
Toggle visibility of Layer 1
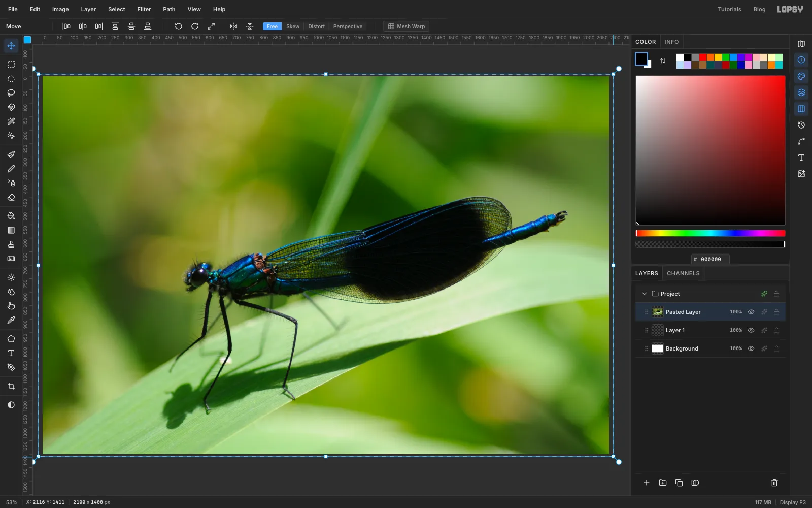pyautogui.click(x=751, y=330)
